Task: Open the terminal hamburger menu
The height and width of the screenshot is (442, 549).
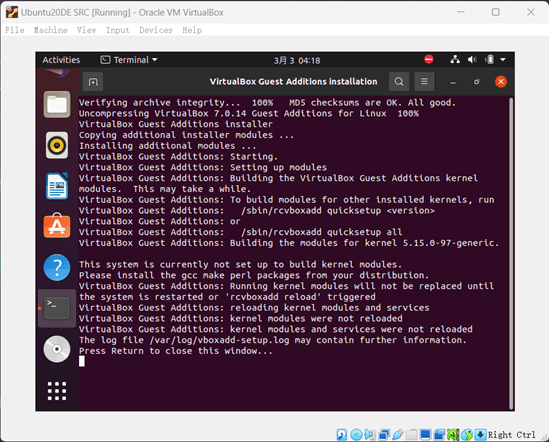Action: tap(424, 82)
